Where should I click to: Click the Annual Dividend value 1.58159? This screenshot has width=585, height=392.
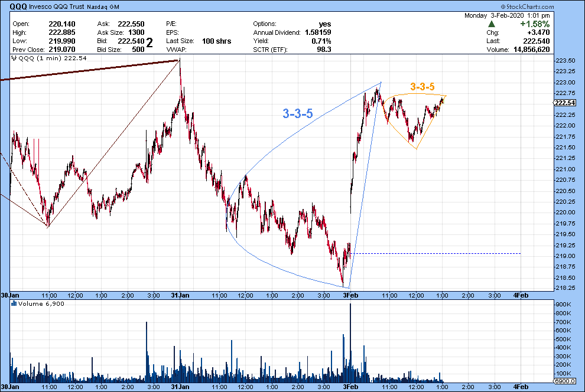tap(318, 32)
